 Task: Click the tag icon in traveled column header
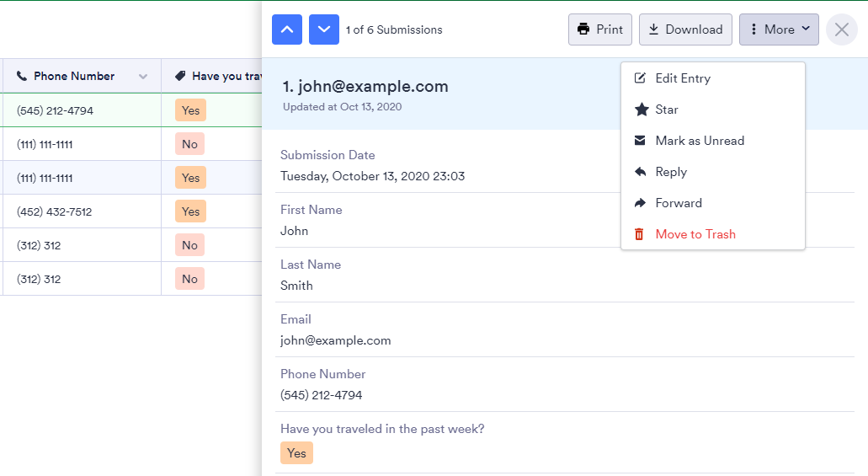(180, 76)
